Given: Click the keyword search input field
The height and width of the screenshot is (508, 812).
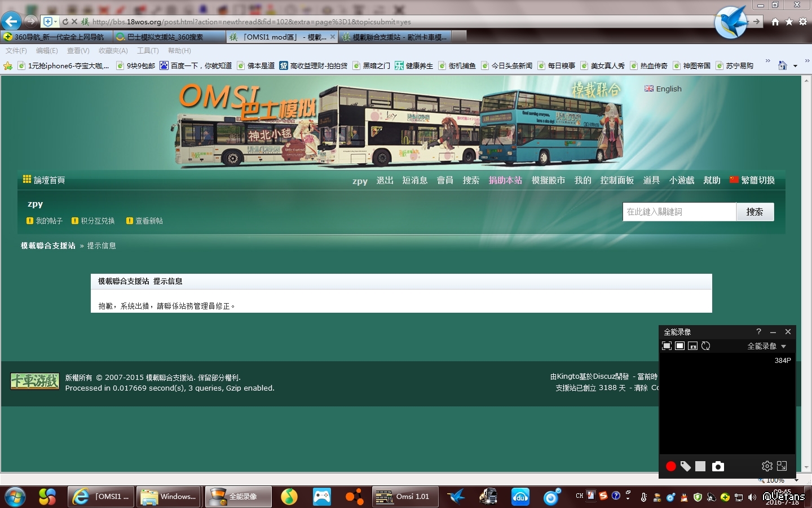Looking at the screenshot, I should tap(679, 212).
